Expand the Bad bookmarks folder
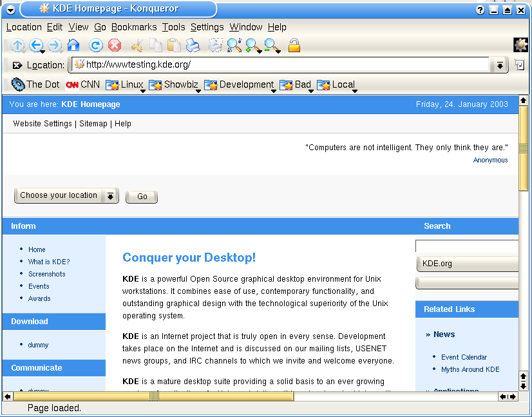 (296, 84)
